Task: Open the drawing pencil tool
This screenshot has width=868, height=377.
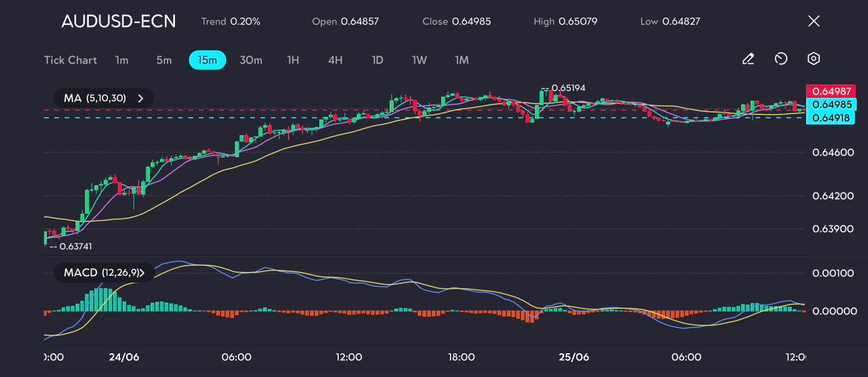Action: tap(748, 60)
